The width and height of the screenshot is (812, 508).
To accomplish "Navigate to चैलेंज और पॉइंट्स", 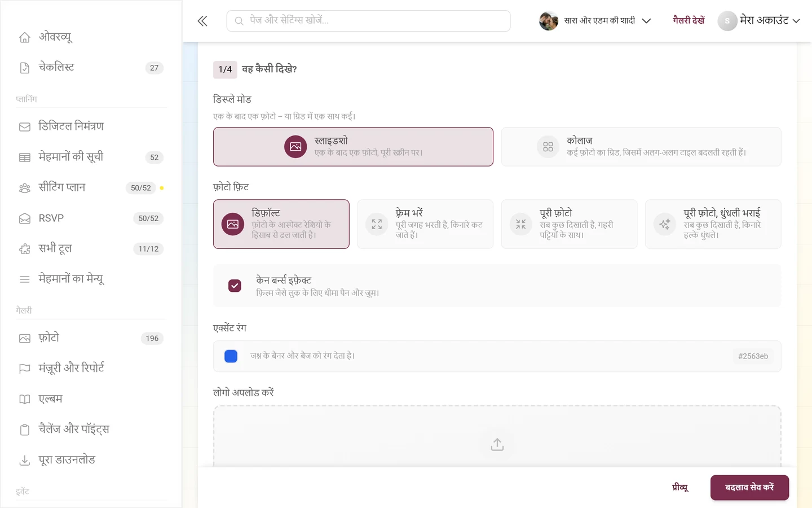I will 91,430.
